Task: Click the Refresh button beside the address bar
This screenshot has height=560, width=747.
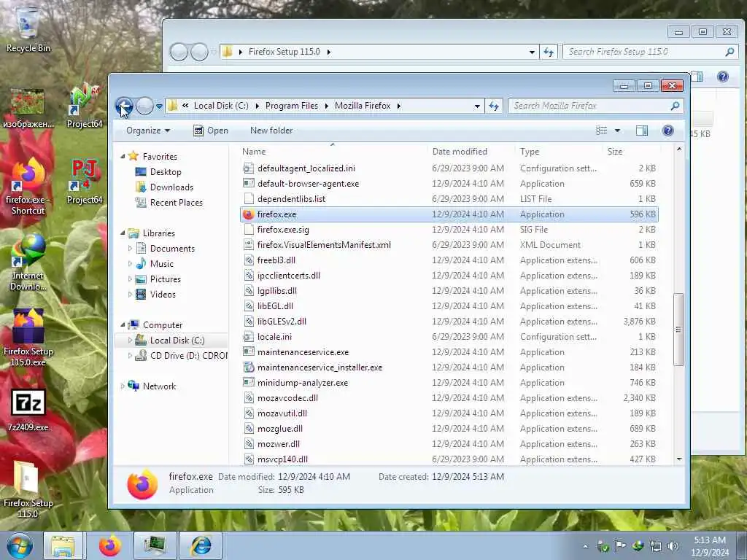Action: point(494,106)
